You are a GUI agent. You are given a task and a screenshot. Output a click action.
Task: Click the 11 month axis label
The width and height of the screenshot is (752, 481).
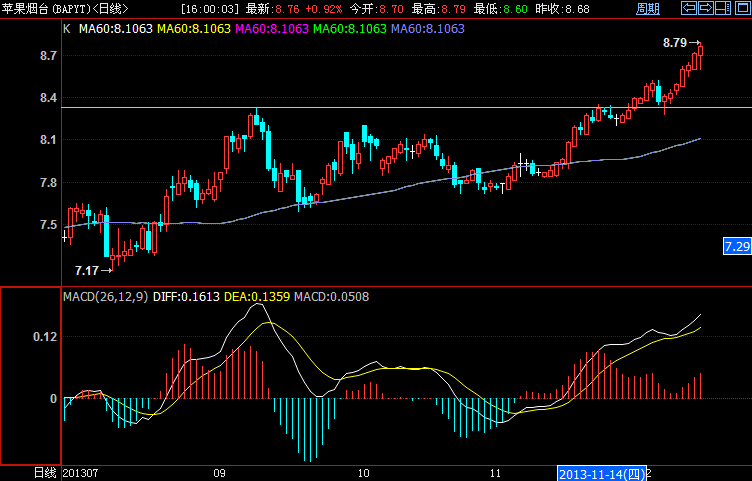tap(495, 473)
